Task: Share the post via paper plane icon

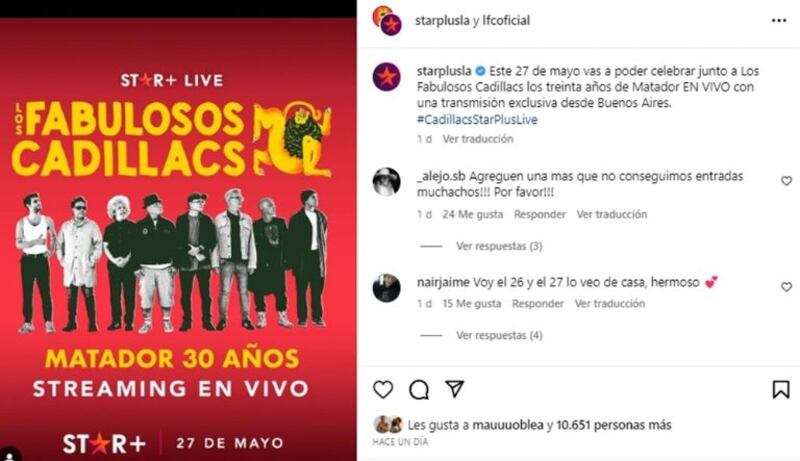Action: (x=454, y=389)
